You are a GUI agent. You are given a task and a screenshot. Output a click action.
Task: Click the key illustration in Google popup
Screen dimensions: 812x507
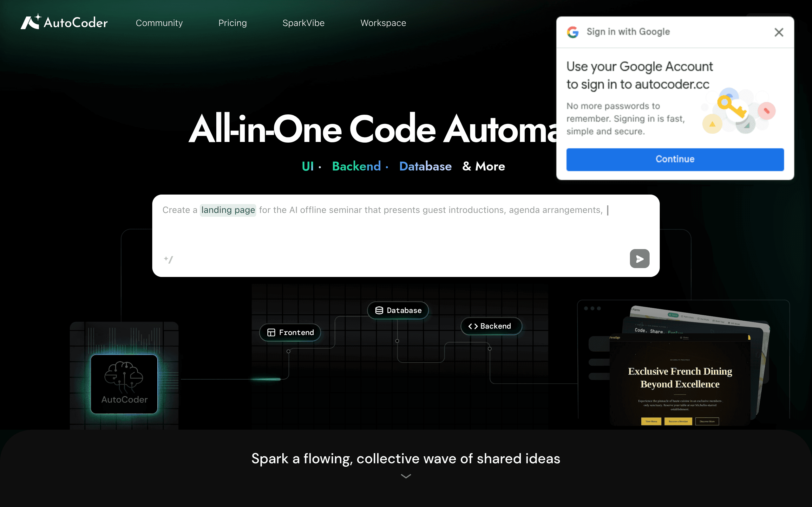[732, 107]
